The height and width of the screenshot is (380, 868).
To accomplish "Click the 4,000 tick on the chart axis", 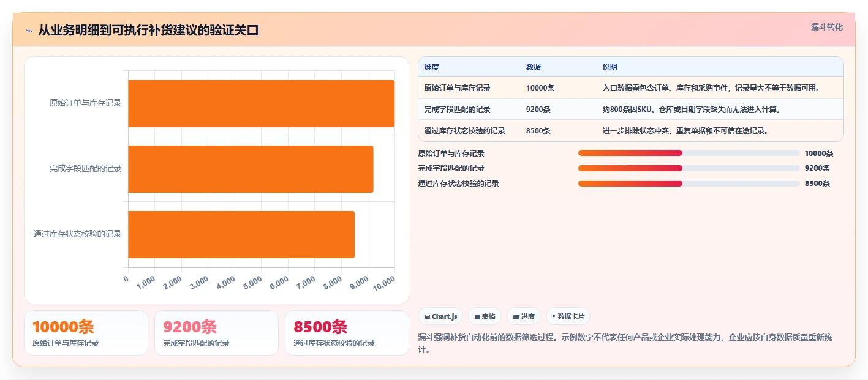I will (x=226, y=282).
